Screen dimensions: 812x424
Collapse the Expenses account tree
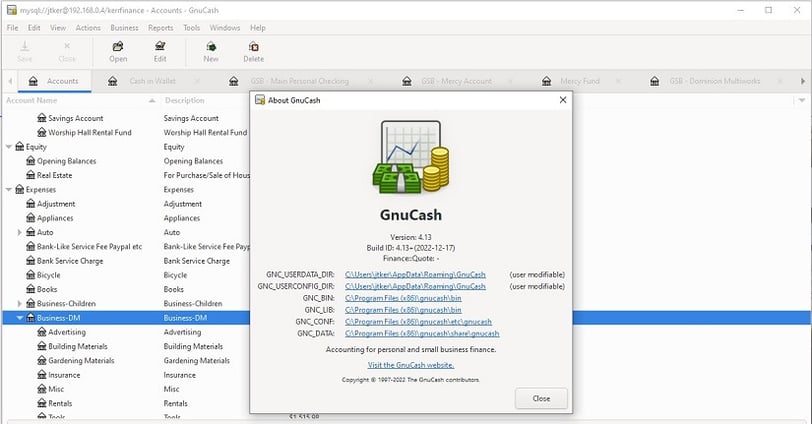(9, 189)
